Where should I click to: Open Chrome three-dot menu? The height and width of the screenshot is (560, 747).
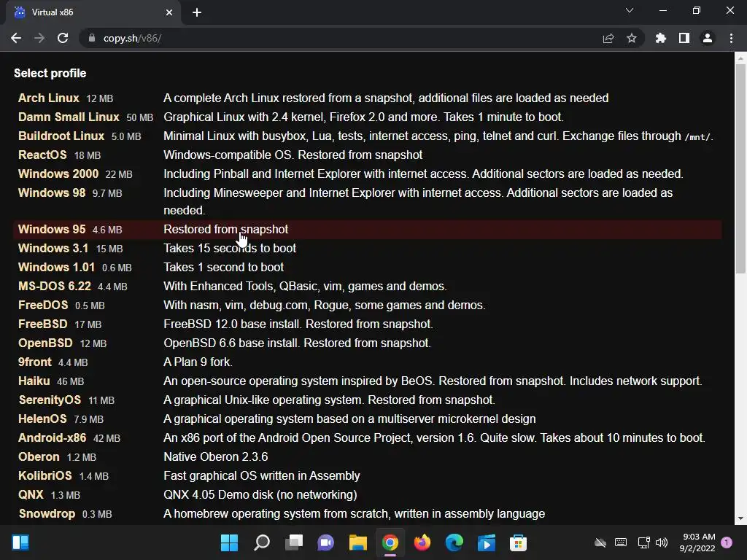click(731, 38)
